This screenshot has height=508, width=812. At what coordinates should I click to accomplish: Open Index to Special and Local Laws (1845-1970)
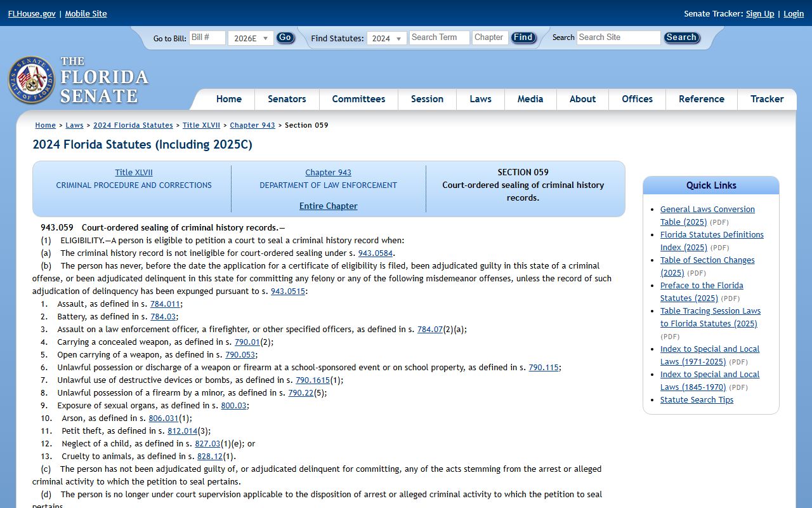710,380
